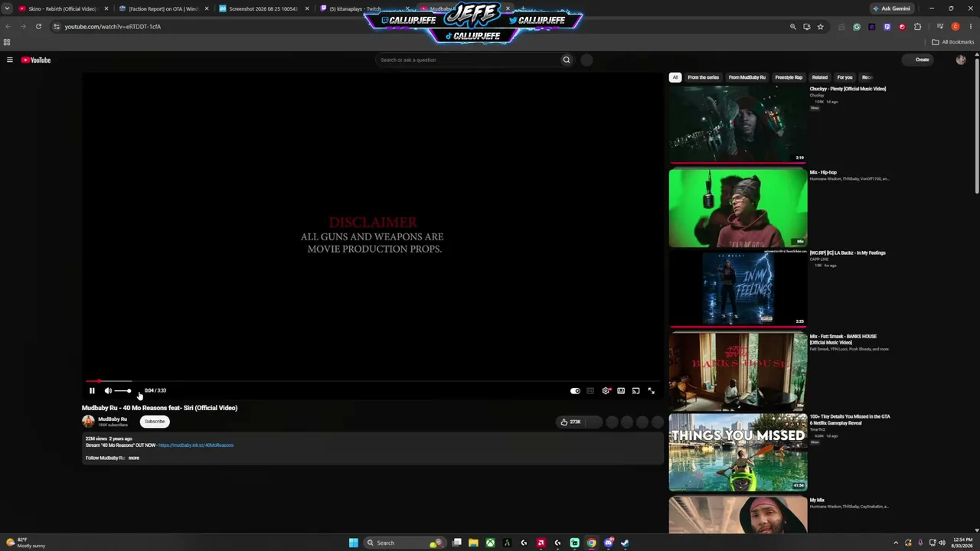Open the mudbaby.lnk.to/40MoReasons link
980x551 pixels.
tap(196, 445)
